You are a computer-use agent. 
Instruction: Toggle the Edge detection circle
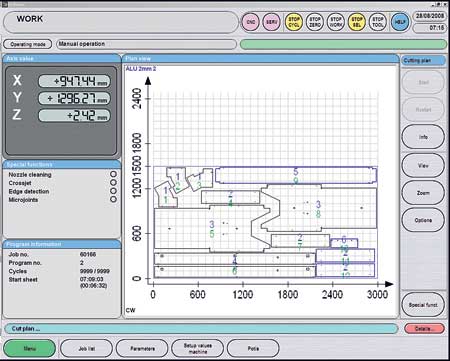[x=113, y=191]
